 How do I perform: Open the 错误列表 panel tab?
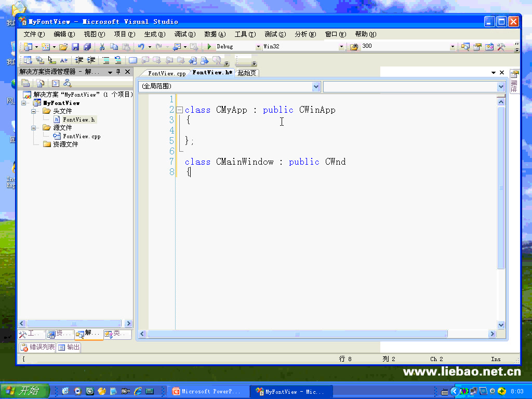pyautogui.click(x=37, y=347)
